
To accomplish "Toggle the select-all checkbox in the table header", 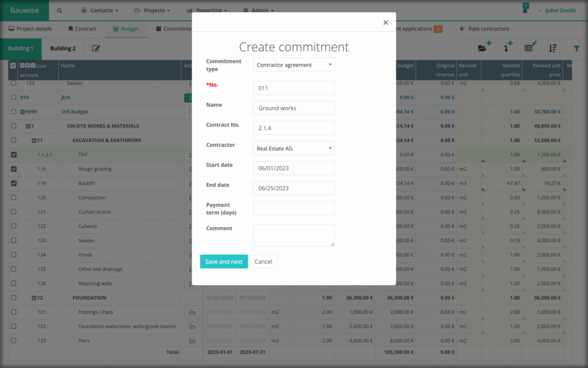I will [x=13, y=66].
